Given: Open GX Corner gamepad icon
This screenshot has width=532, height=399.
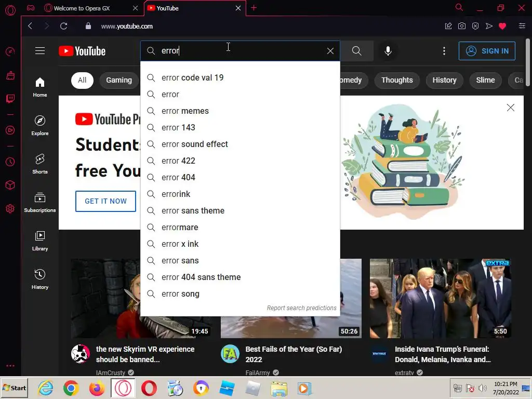Looking at the screenshot, I should coord(31,8).
